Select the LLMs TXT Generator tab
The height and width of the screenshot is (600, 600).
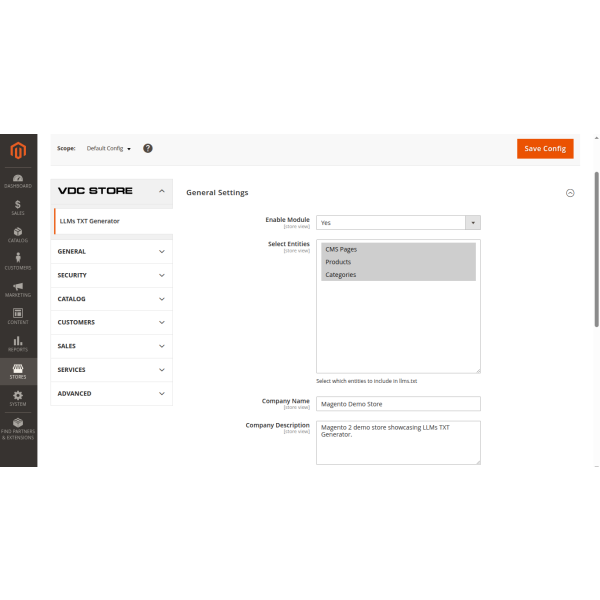90,220
